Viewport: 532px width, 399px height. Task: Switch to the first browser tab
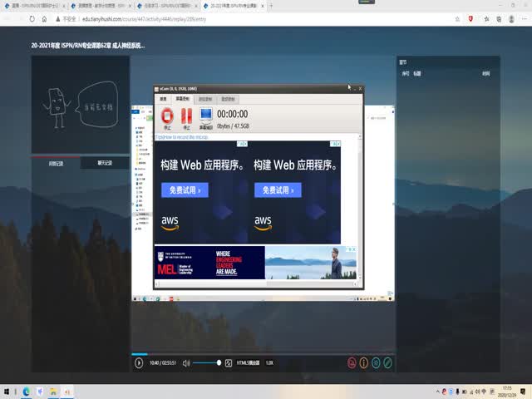(x=33, y=6)
